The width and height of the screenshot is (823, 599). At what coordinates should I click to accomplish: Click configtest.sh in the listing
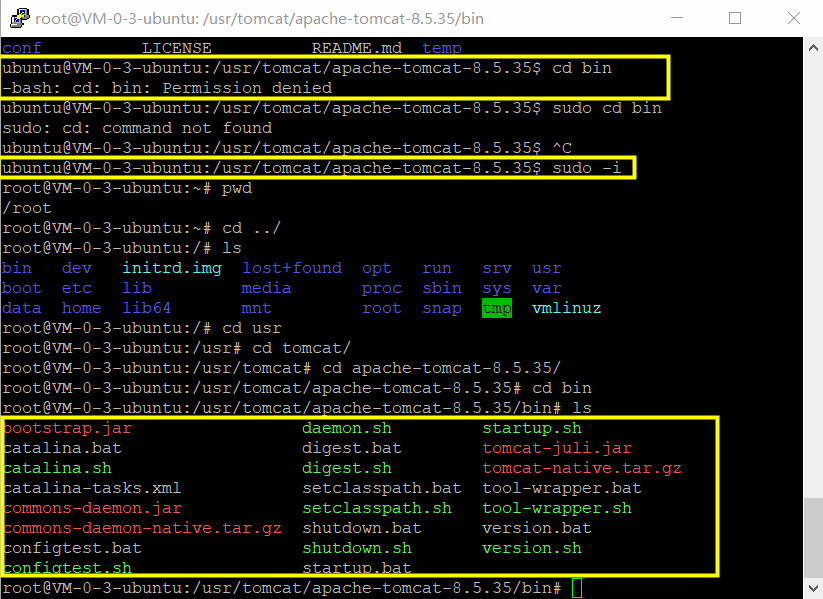pyautogui.click(x=67, y=568)
